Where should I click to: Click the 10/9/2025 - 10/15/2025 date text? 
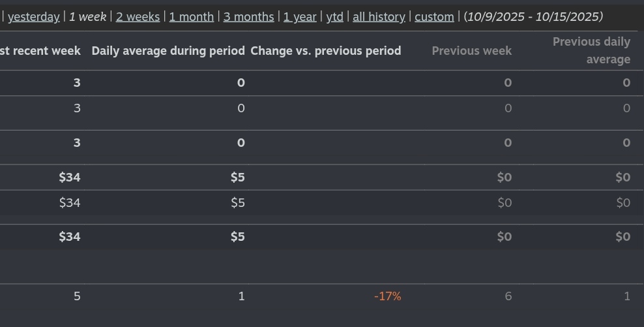point(533,17)
